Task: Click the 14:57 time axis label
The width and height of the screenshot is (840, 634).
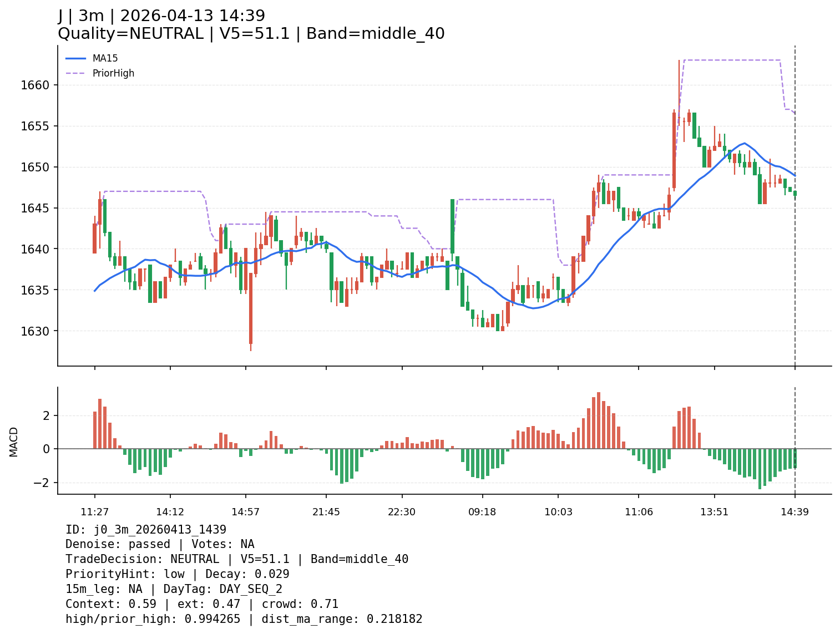Action: (x=245, y=511)
